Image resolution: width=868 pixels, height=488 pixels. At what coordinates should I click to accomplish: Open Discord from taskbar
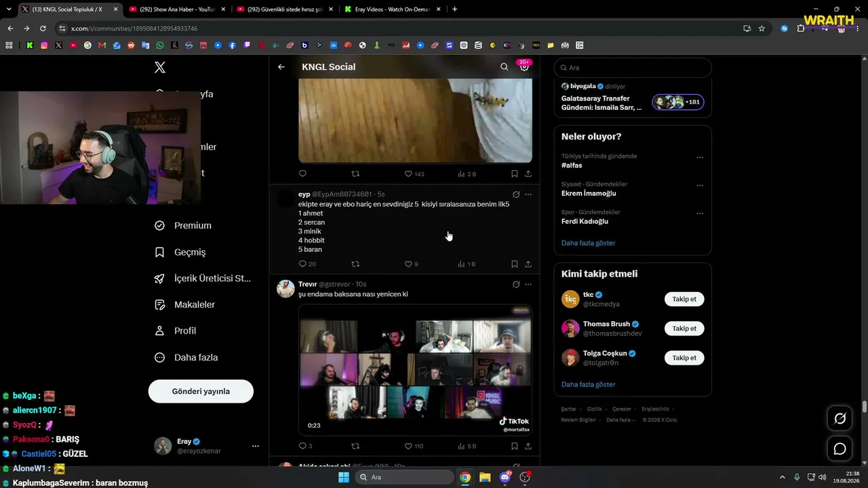tap(505, 477)
